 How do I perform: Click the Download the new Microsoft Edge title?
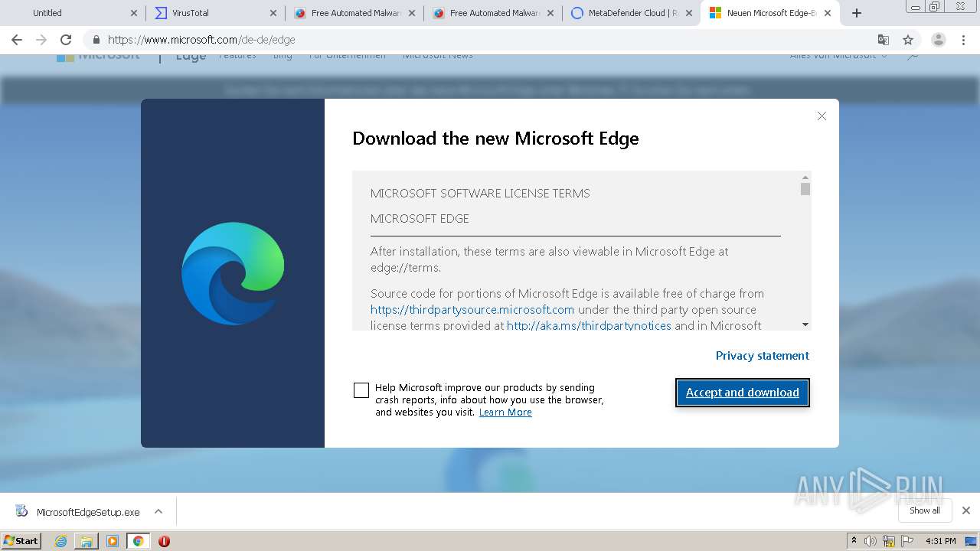495,139
